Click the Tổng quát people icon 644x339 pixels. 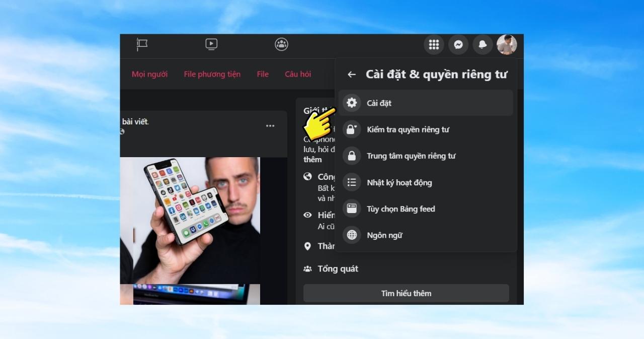coord(307,269)
